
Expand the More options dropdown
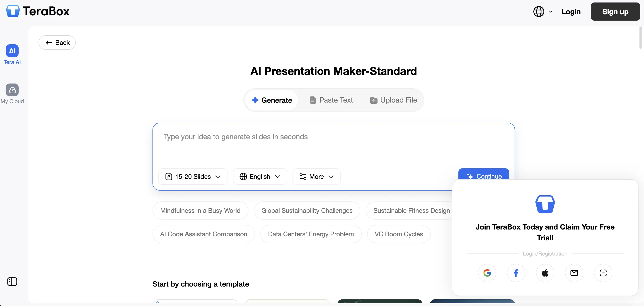[316, 177]
